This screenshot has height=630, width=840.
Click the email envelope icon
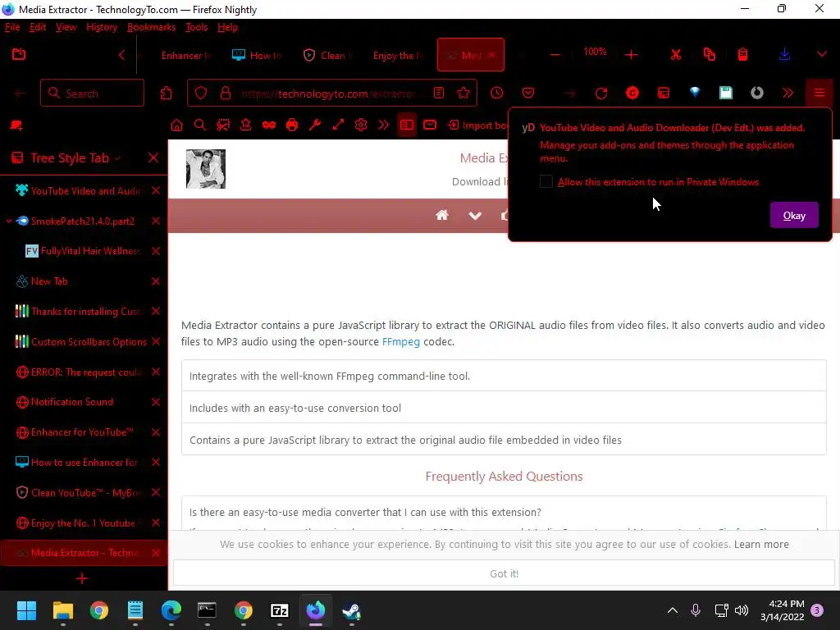pyautogui.click(x=430, y=126)
